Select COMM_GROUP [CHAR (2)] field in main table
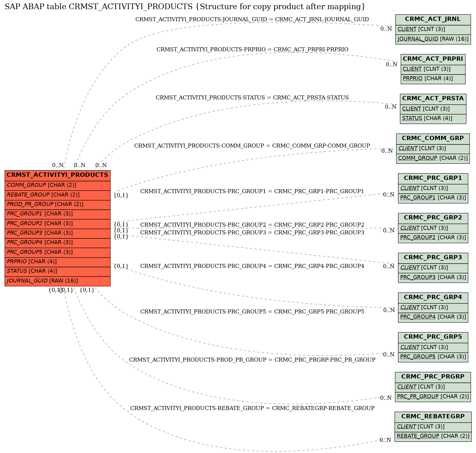 coord(58,185)
